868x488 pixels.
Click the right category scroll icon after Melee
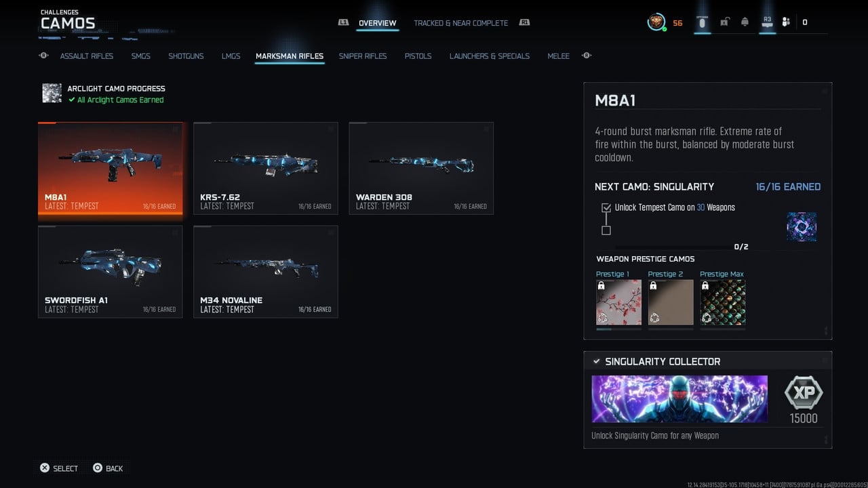click(587, 56)
